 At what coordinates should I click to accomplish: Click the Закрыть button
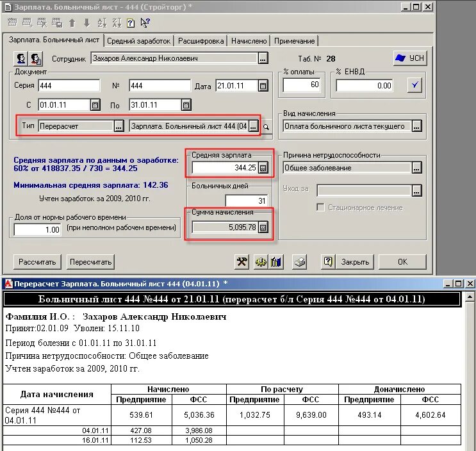[x=354, y=262]
